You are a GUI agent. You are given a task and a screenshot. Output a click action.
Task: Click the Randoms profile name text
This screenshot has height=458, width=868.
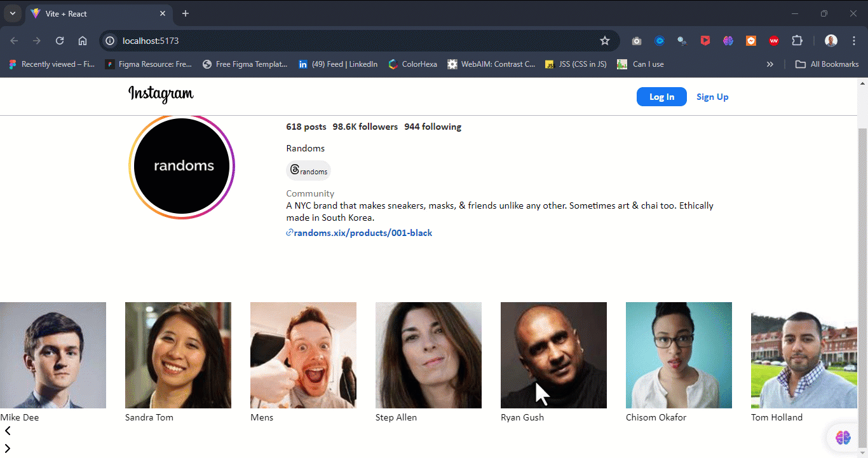[x=306, y=148]
